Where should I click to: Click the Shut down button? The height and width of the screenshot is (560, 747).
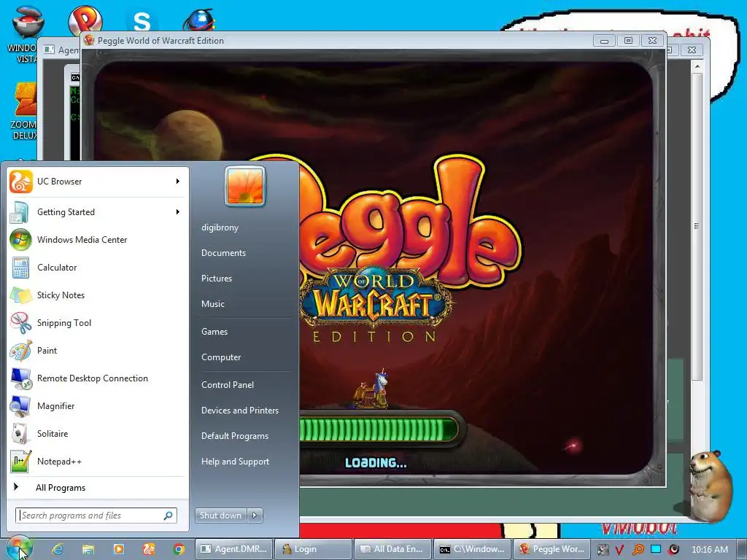tap(220, 516)
